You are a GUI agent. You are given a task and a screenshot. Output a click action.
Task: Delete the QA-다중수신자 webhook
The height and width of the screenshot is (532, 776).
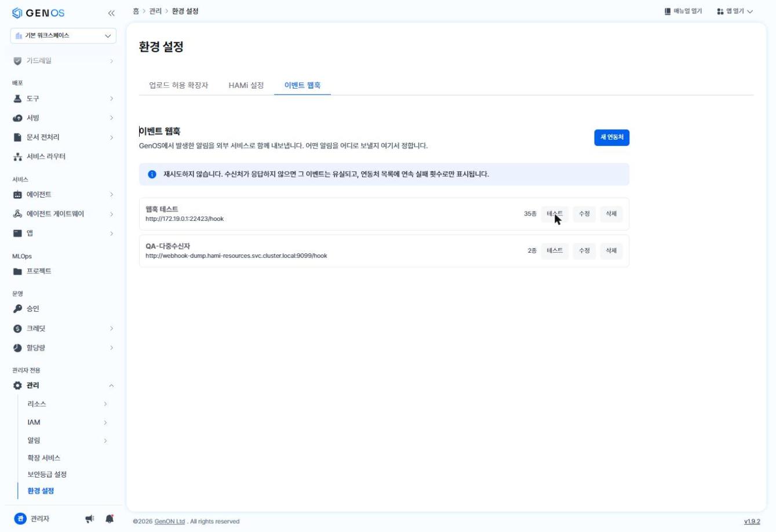point(611,250)
